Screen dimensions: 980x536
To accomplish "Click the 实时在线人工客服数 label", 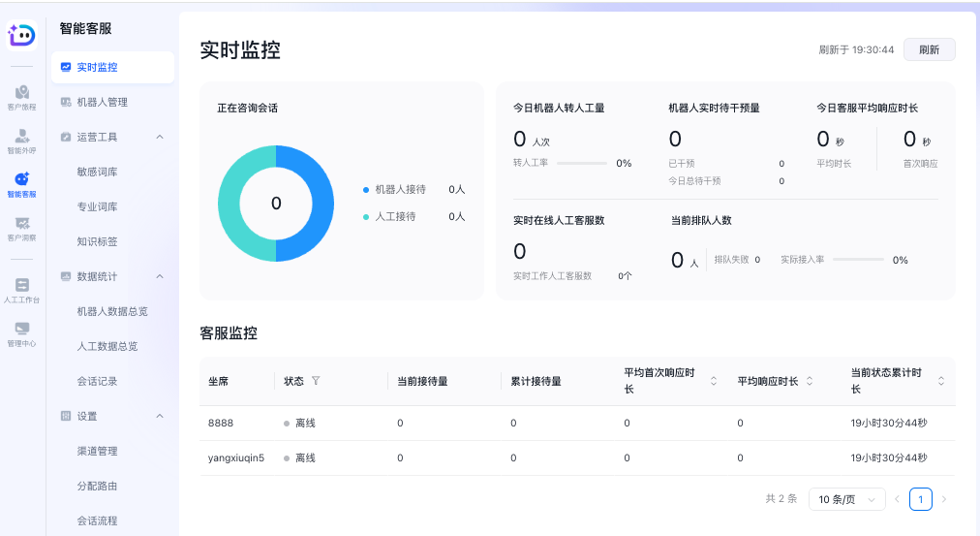I will tap(559, 220).
